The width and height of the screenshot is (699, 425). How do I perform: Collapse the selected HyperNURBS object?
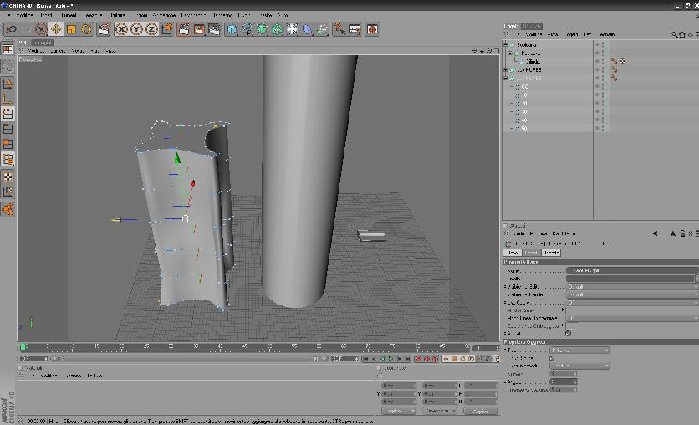click(x=506, y=78)
